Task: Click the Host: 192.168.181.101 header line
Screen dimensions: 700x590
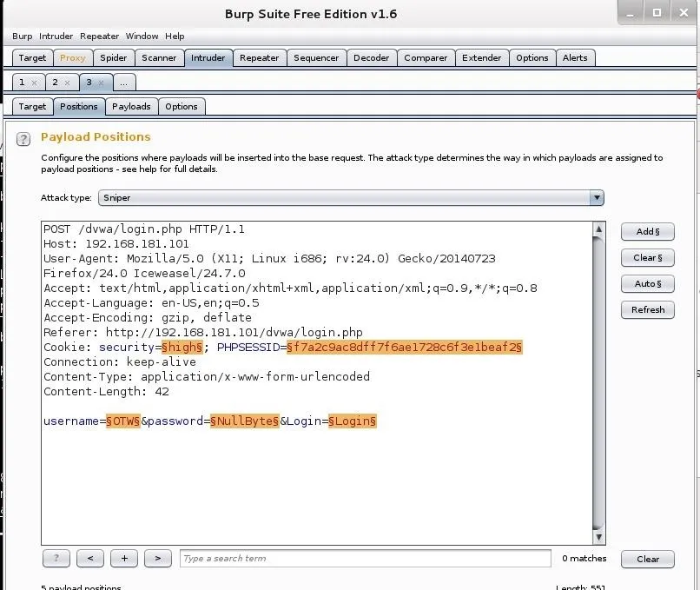Action: (x=116, y=244)
